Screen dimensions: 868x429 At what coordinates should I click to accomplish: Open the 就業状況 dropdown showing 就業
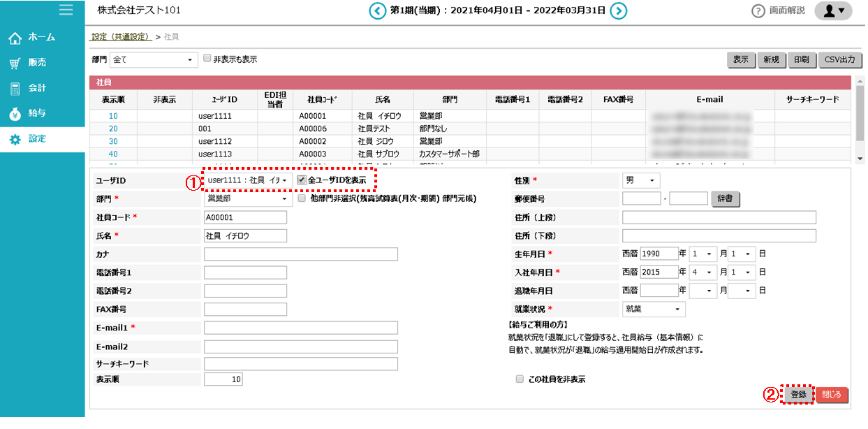click(653, 309)
